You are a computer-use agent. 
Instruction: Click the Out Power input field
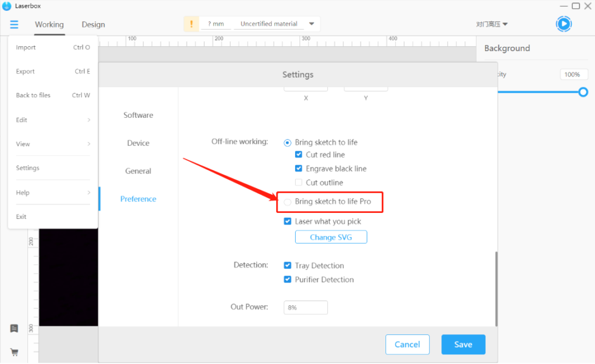305,308
